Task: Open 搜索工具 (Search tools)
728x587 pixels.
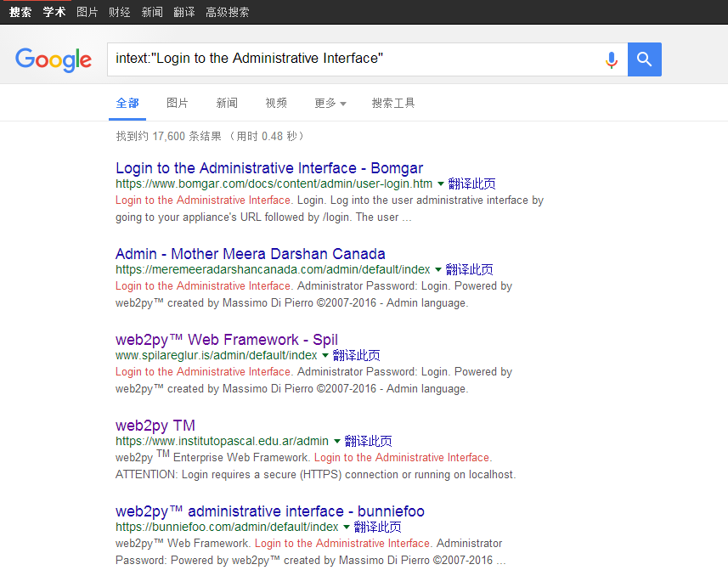Action: click(393, 103)
